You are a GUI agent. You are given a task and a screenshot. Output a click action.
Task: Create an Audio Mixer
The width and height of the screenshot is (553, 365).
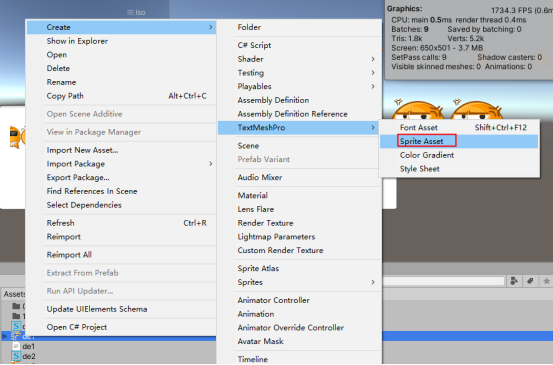[299, 178]
